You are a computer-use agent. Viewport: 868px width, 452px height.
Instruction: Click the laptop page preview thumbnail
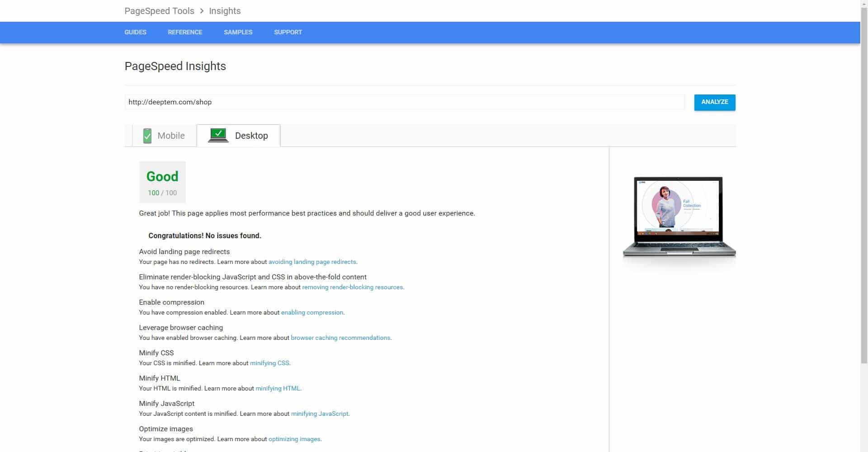[679, 217]
